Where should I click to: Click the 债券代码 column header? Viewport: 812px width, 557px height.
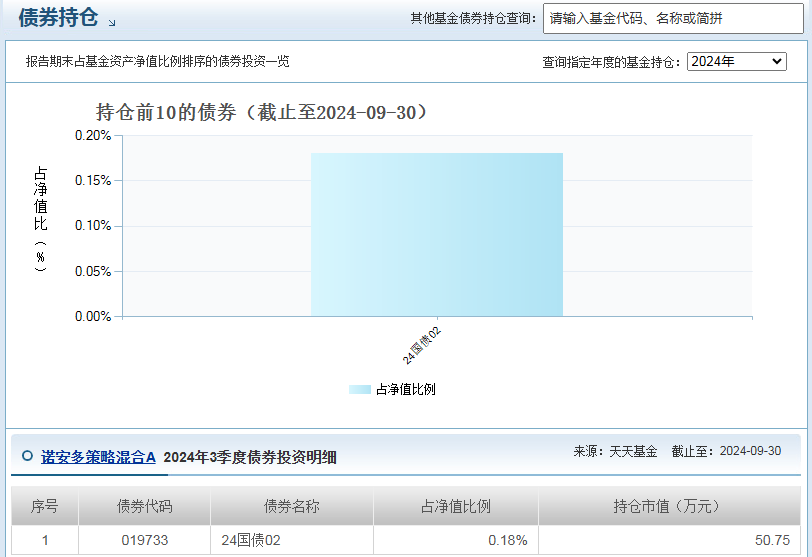(x=144, y=506)
